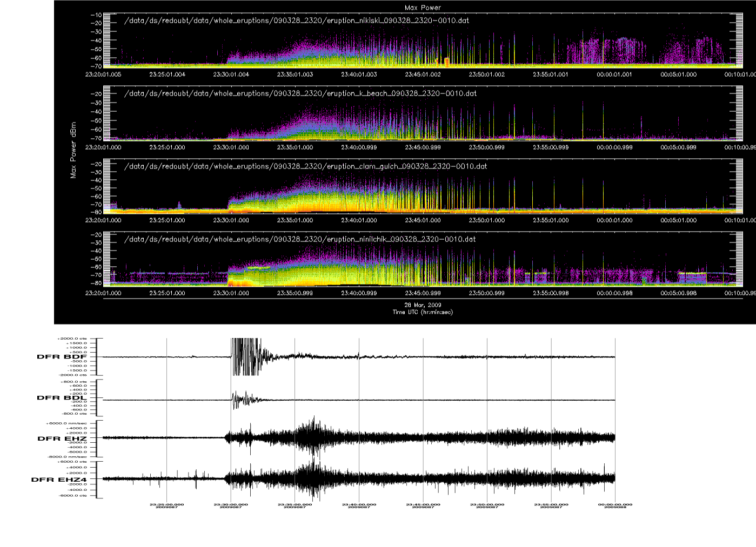Viewport: 756px width, 547px height.
Task: Click the 23:50:00.000 seismogram time label
Action: point(487,505)
